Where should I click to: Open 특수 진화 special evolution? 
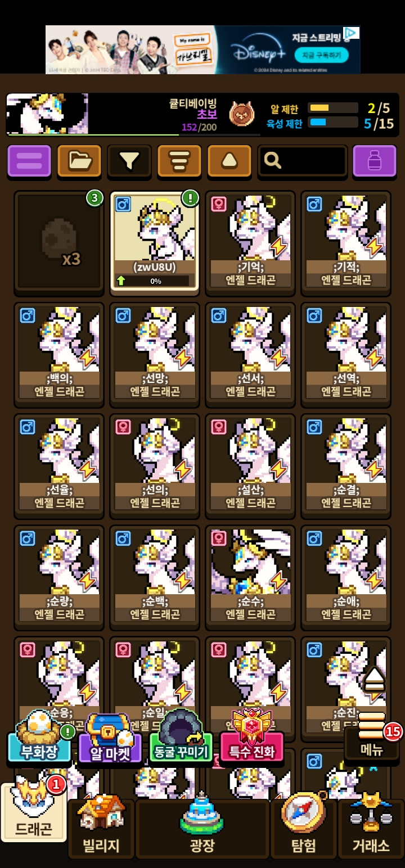coord(252,742)
